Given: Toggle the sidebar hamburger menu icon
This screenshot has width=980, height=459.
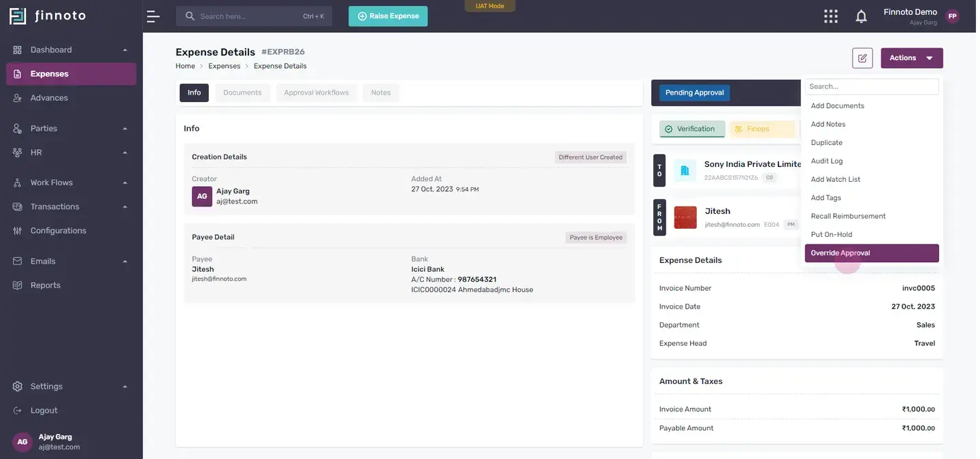Looking at the screenshot, I should click(x=153, y=16).
